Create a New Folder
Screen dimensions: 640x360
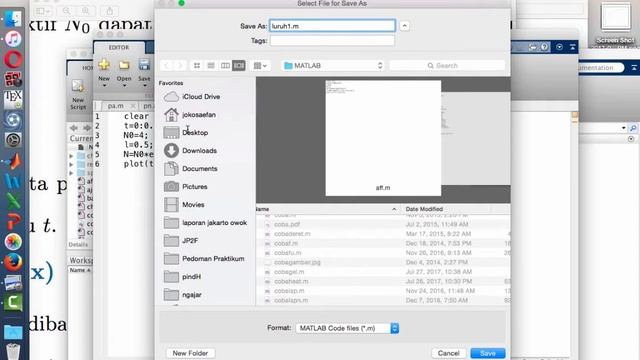[x=190, y=353]
